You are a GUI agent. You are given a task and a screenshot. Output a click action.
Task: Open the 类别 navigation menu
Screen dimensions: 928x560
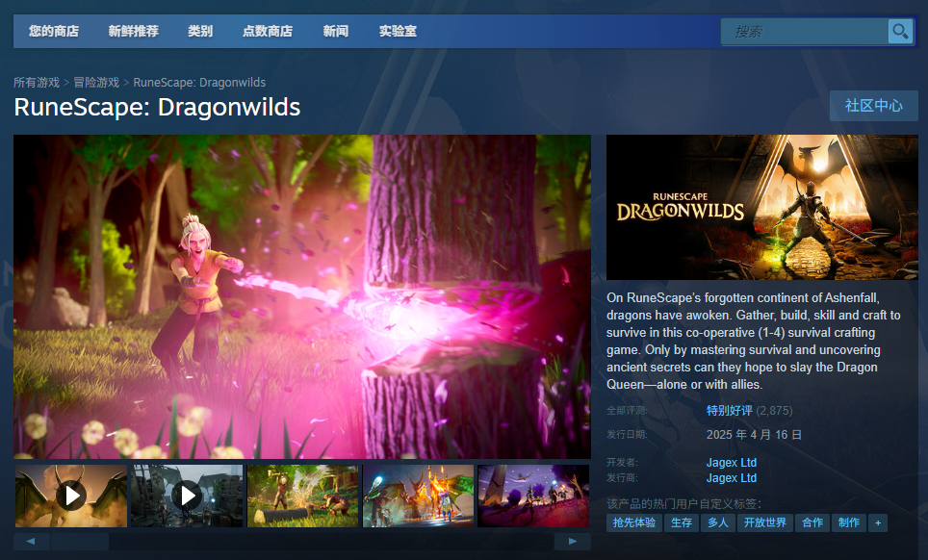[x=199, y=31]
